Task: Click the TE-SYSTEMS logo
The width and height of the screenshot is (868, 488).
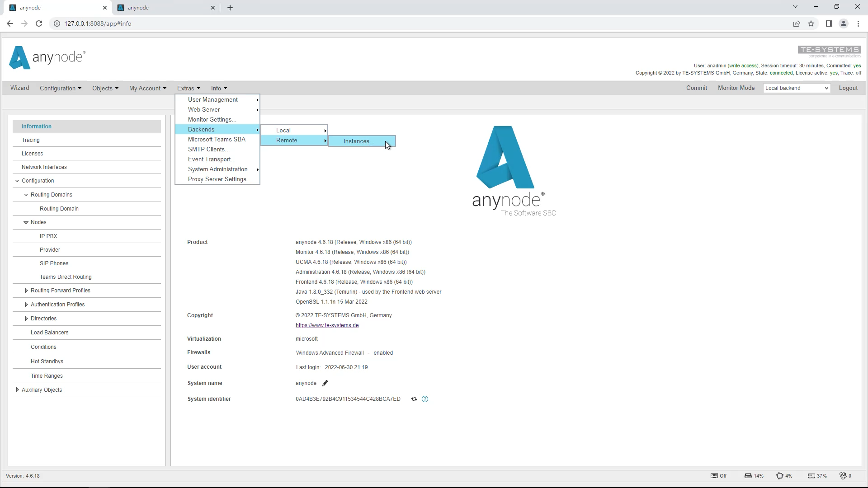Action: point(829,52)
